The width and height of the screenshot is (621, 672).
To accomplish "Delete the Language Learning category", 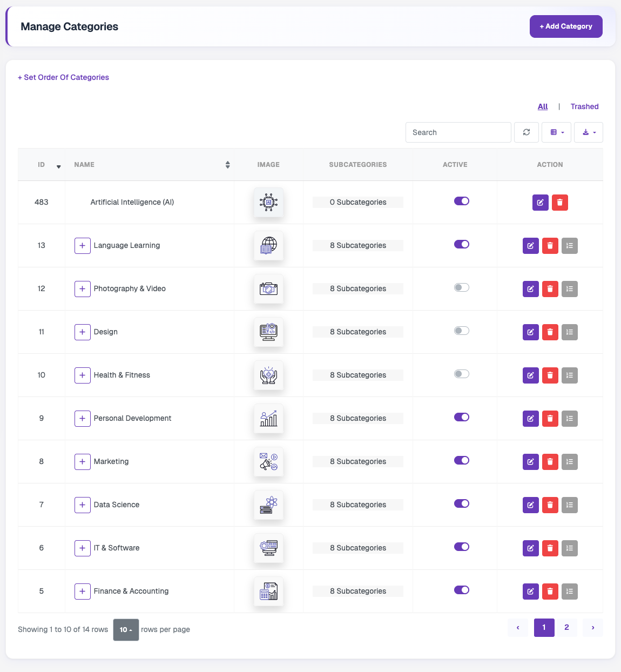I will (550, 246).
